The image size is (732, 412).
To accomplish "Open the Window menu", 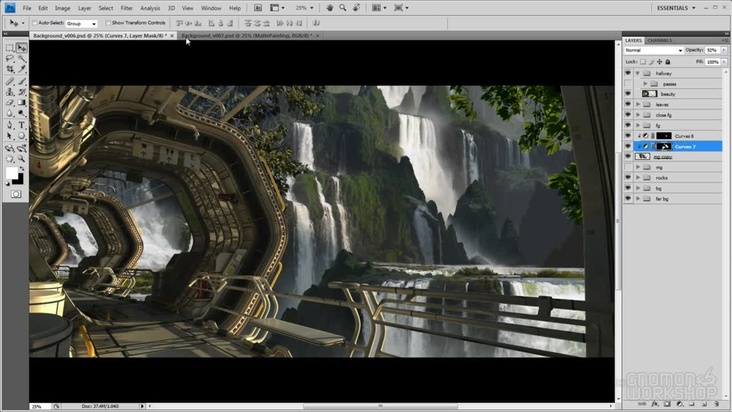I will (211, 8).
